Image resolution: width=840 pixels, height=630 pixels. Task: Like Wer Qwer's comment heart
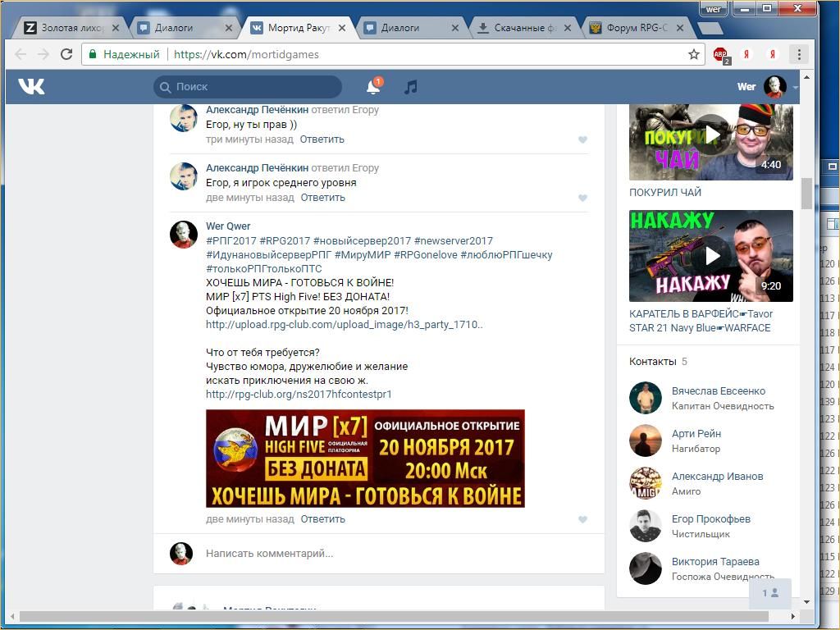pyautogui.click(x=582, y=519)
